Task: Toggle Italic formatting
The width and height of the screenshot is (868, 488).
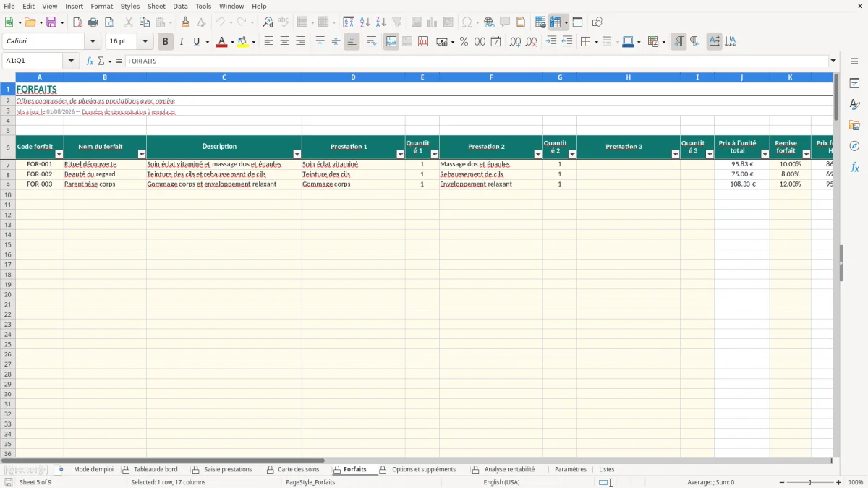Action: tap(181, 42)
